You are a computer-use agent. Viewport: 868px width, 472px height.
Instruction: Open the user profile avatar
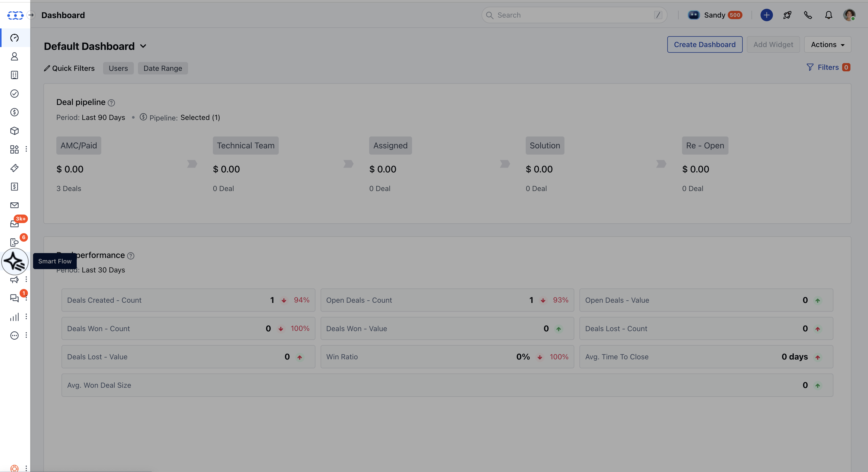click(849, 15)
